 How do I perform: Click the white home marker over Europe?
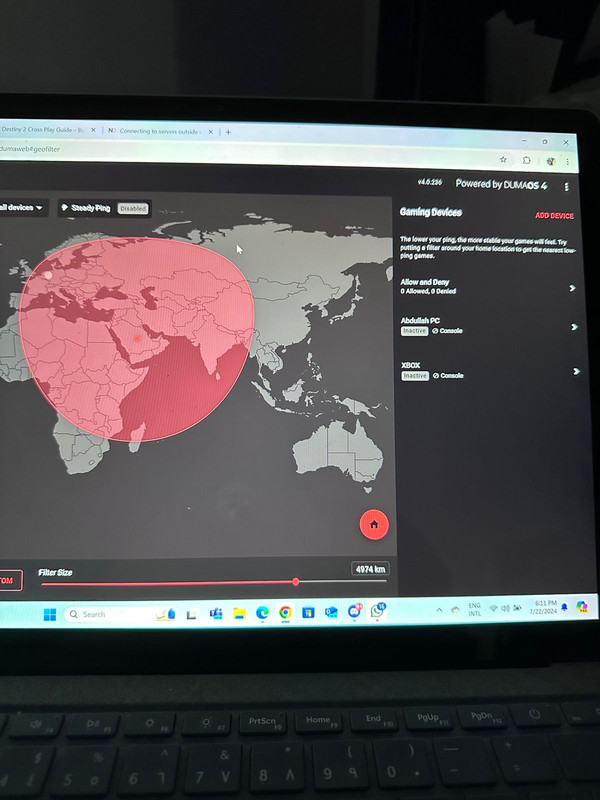pos(48,275)
